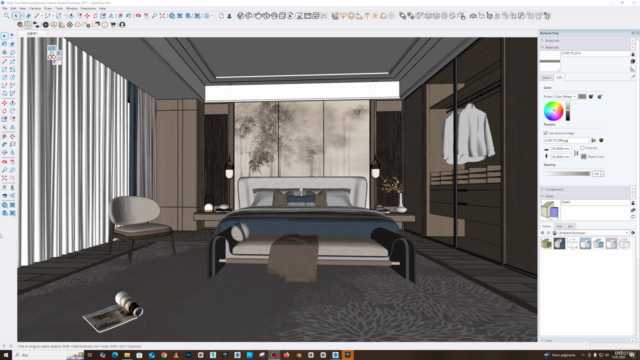This screenshot has height=360, width=640.
Task: Edit texture image in external editor icon
Action: [x=601, y=140]
